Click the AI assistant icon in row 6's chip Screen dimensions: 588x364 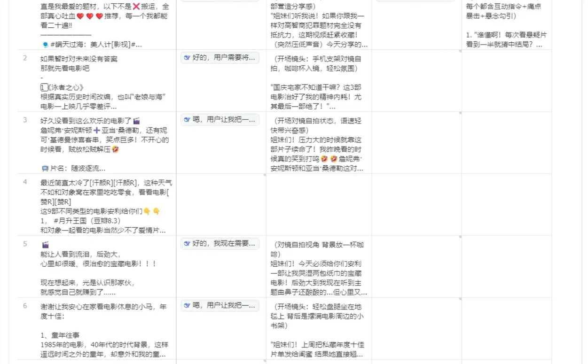pos(188,305)
